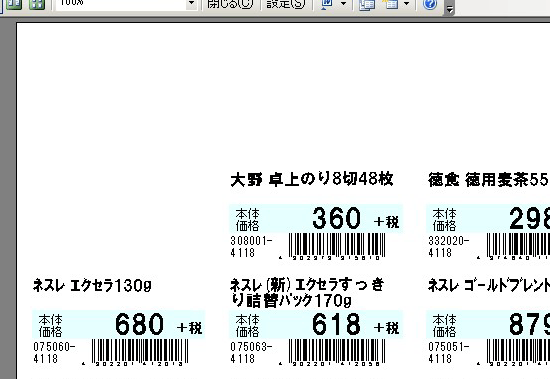Screen dimensions: 550x379
Task: Click the price 360 on the label
Action: coord(336,218)
